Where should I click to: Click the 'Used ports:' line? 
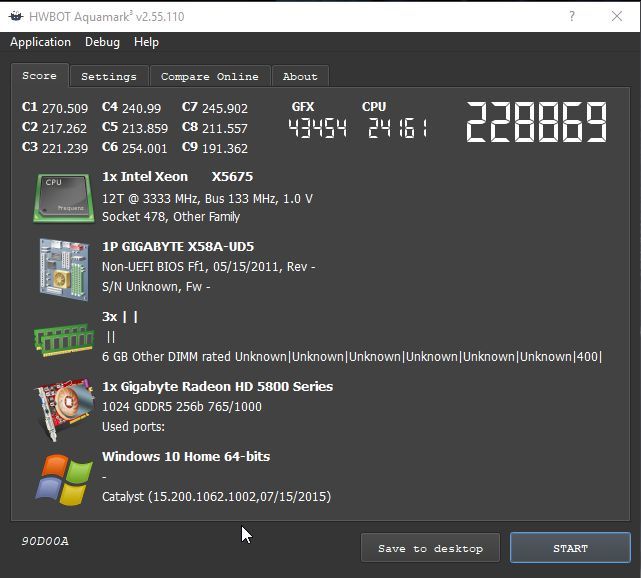133,427
